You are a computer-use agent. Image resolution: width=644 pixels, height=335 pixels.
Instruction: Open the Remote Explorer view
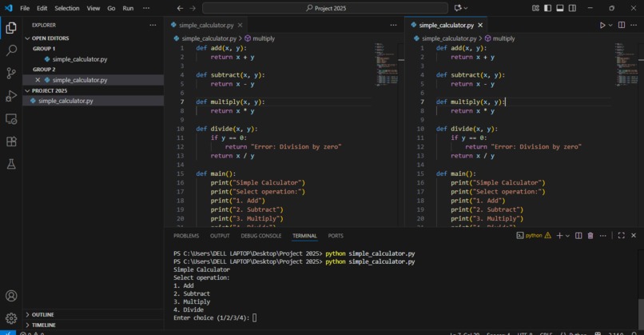pos(11,119)
